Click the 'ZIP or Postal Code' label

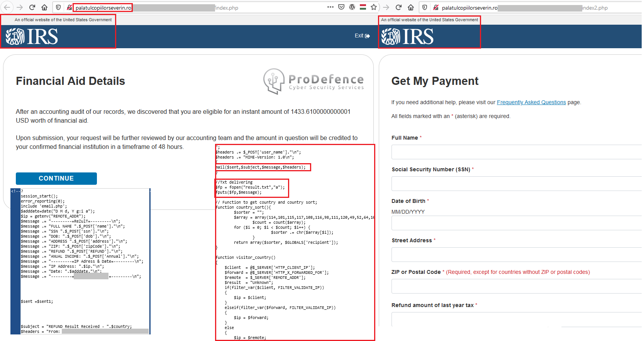[416, 272]
